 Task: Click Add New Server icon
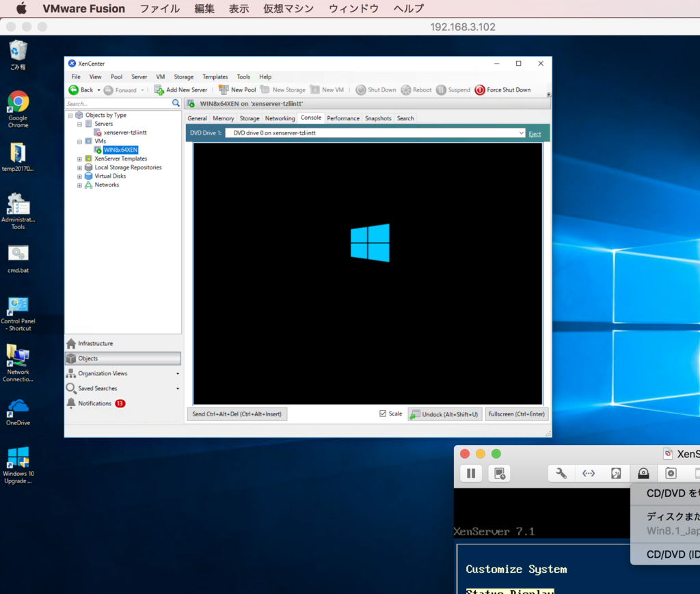(x=159, y=90)
